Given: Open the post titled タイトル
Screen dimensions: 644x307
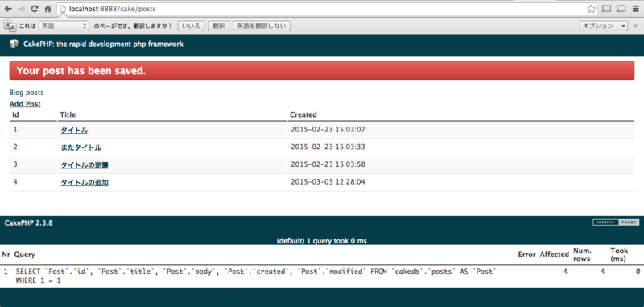Looking at the screenshot, I should [74, 131].
